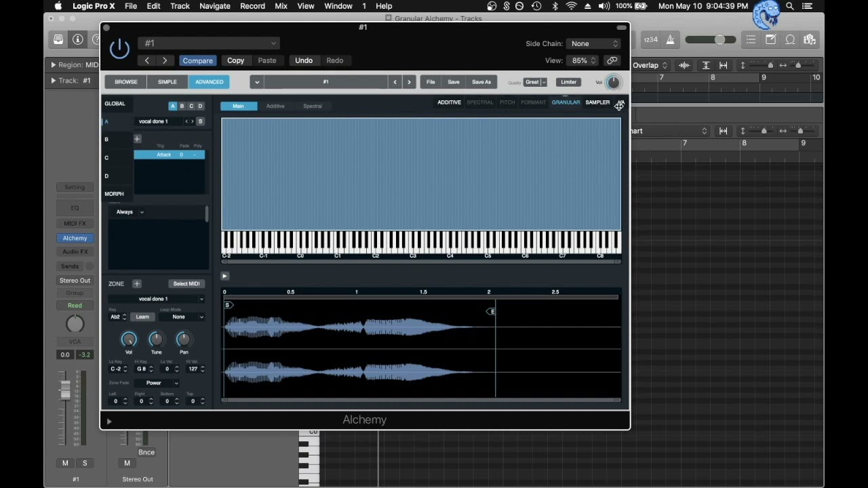The image size is (868, 488).
Task: Open the Always condition dropdown
Action: (x=129, y=212)
